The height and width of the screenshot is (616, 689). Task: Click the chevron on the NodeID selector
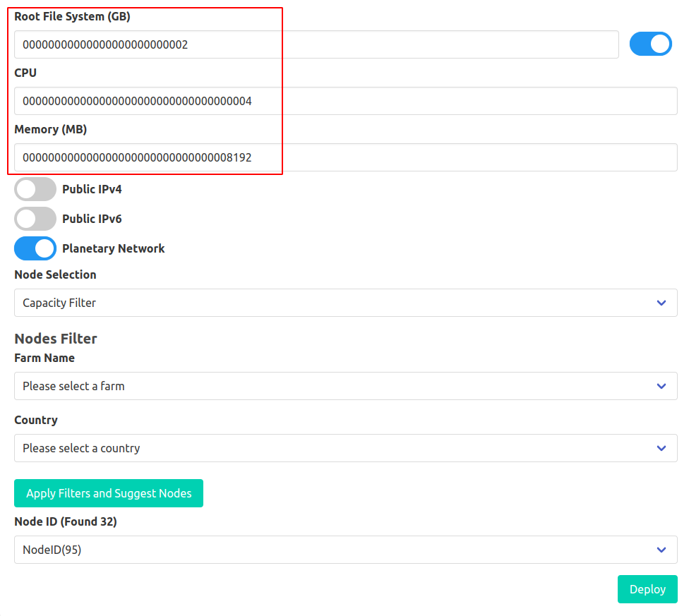click(661, 550)
